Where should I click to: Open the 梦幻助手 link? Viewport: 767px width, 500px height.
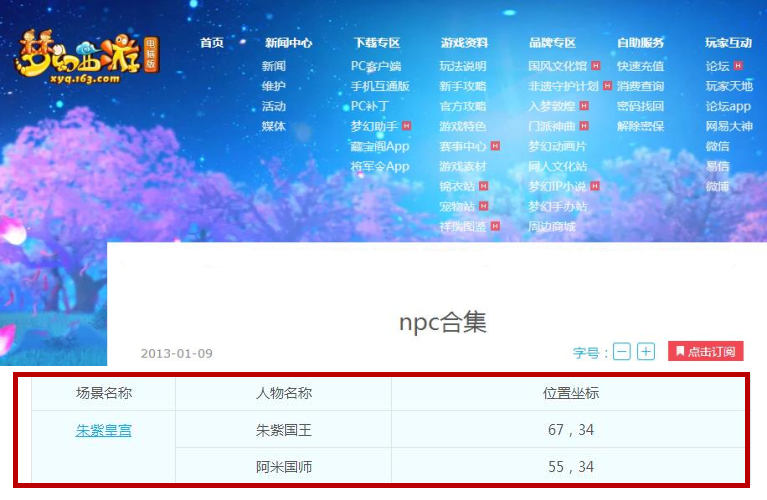click(x=374, y=126)
